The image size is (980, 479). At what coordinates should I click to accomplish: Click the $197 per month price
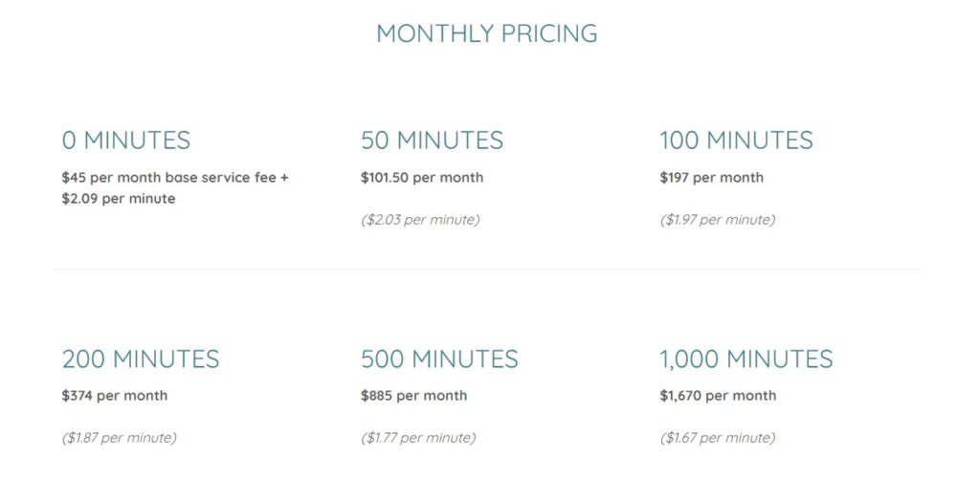[711, 178]
